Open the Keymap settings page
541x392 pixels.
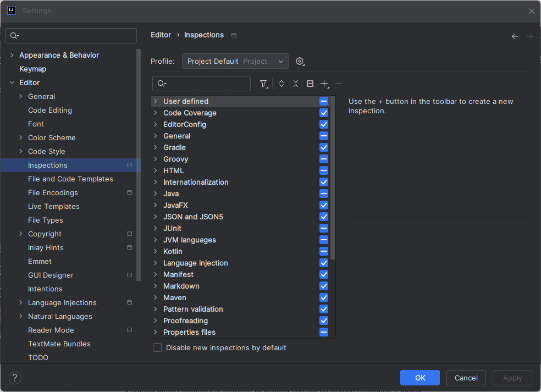pos(33,69)
